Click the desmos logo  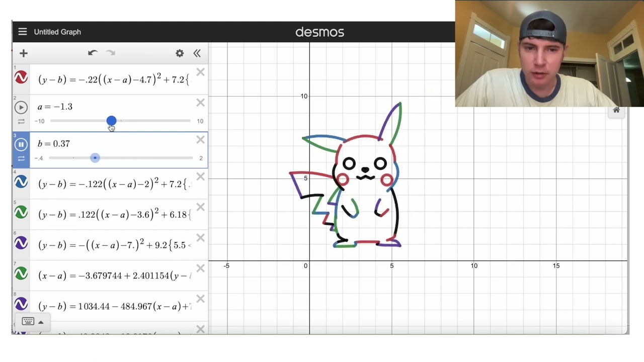click(x=319, y=32)
